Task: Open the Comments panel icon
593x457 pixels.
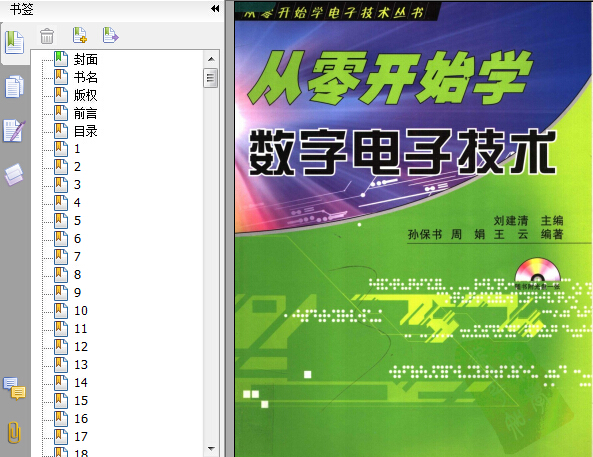Action: click(x=14, y=389)
